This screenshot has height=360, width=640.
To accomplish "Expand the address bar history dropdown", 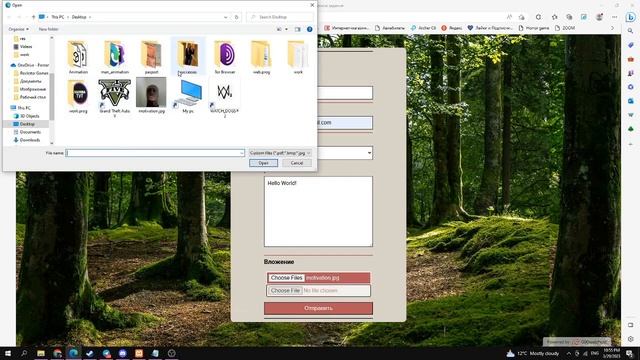I will 225,17.
